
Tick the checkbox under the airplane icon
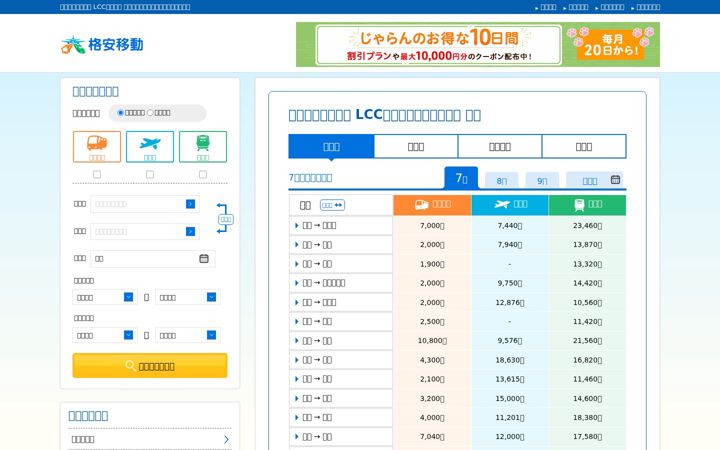[x=150, y=174]
